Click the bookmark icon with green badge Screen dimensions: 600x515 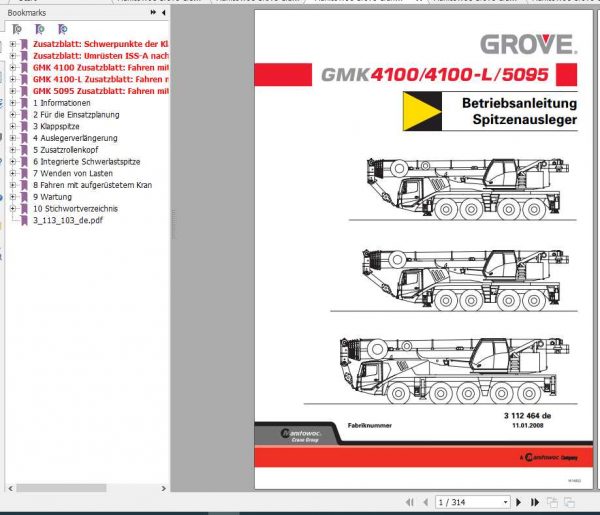(x=40, y=29)
